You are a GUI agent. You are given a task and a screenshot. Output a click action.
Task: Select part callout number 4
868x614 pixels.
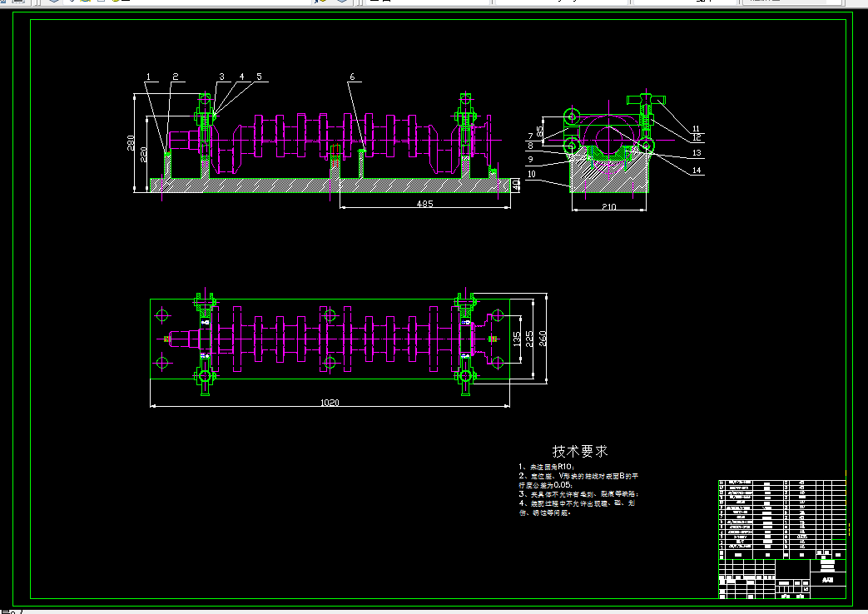click(x=241, y=77)
